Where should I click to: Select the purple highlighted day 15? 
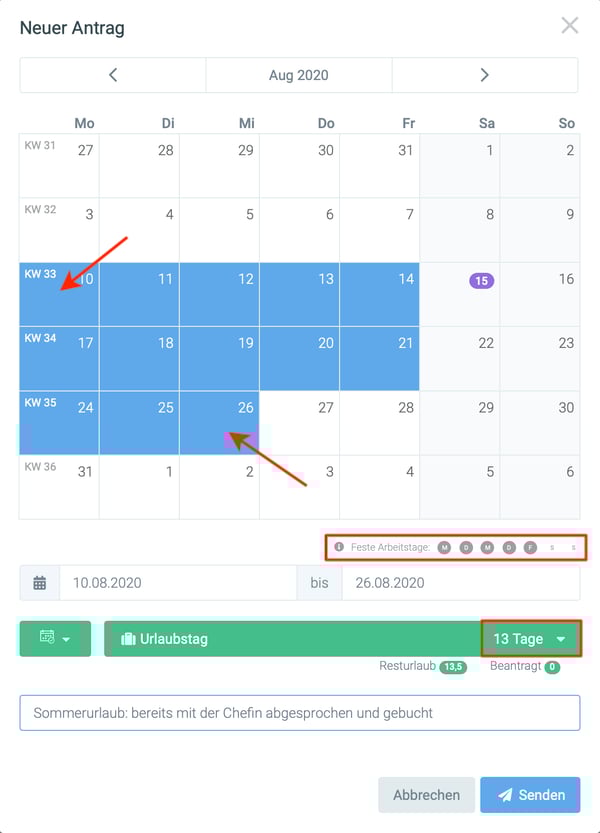pos(481,280)
